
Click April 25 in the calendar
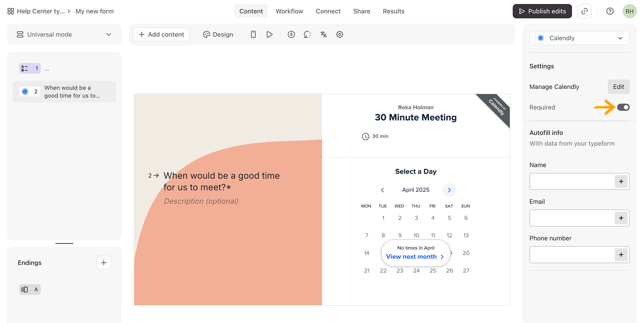tap(433, 270)
